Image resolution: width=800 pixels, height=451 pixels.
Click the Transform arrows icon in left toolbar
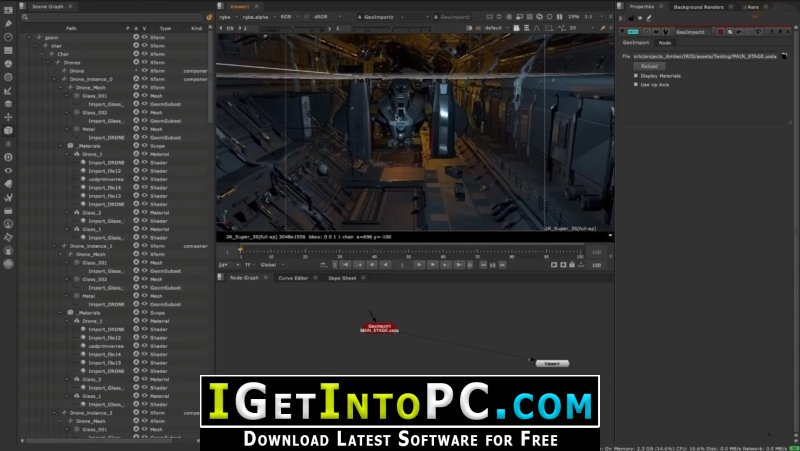8,117
